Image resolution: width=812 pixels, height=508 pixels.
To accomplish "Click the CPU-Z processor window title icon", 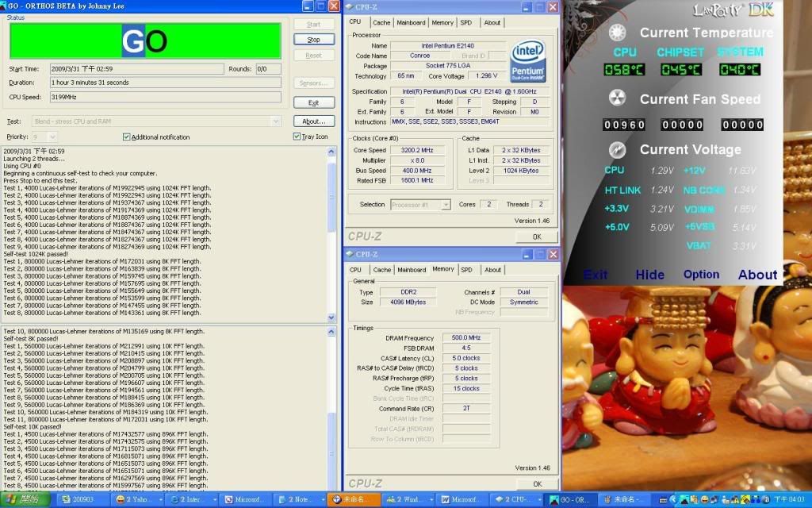I will point(349,6).
